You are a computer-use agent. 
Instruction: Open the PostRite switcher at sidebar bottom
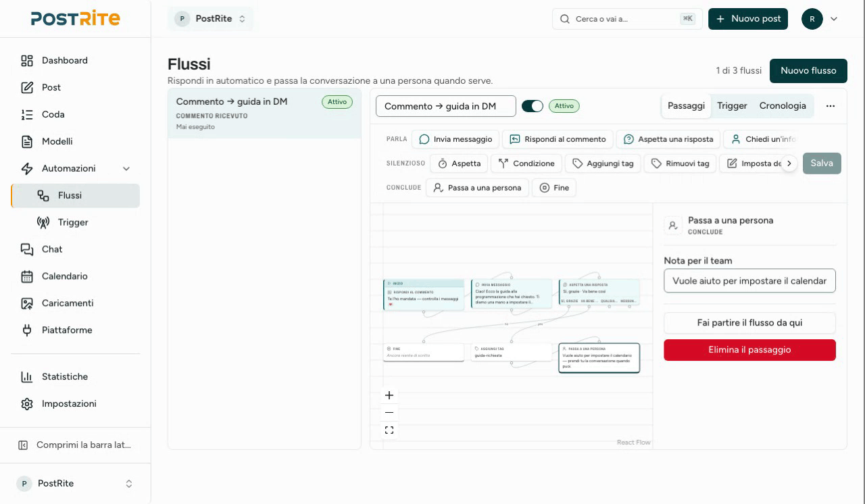(x=75, y=484)
